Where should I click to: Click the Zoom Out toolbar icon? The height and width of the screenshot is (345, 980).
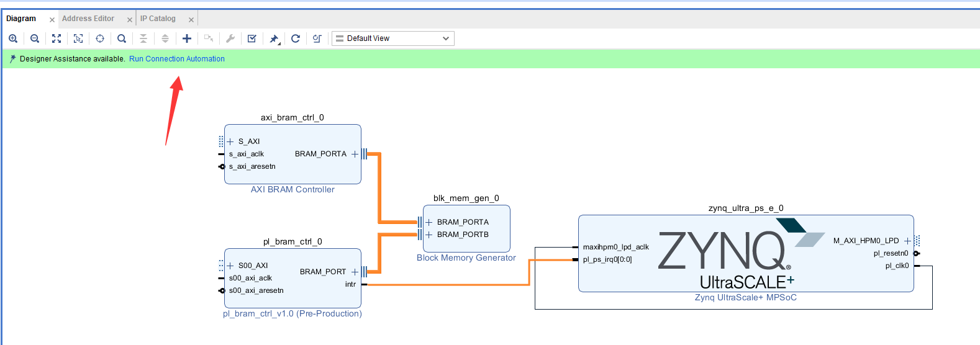click(35, 38)
